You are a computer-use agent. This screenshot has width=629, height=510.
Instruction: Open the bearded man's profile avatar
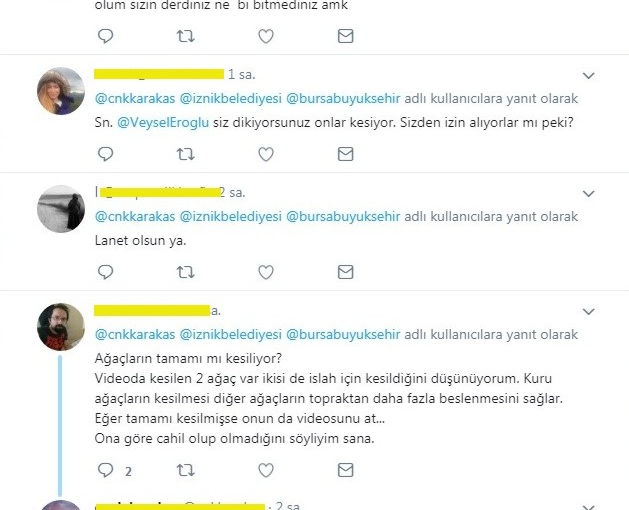[x=61, y=327]
